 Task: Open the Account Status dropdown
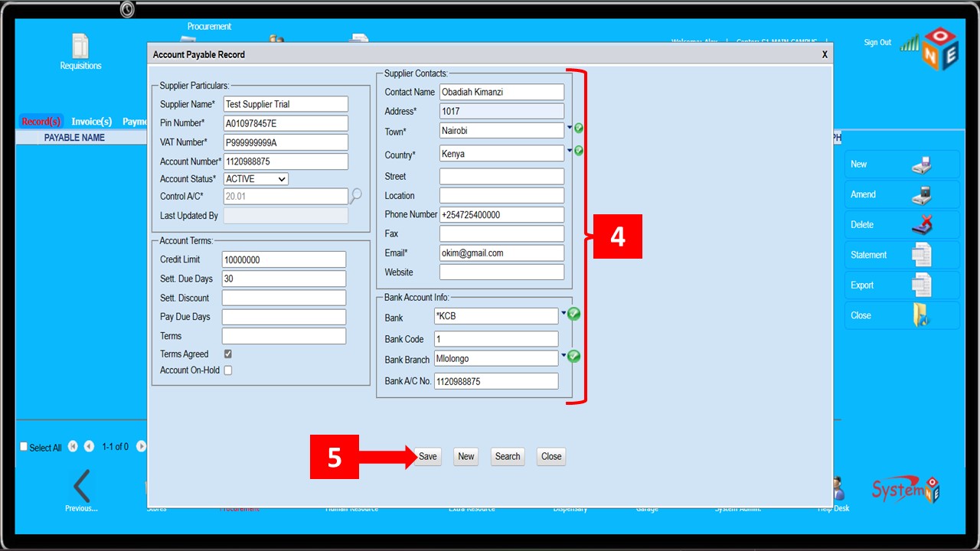click(x=256, y=179)
